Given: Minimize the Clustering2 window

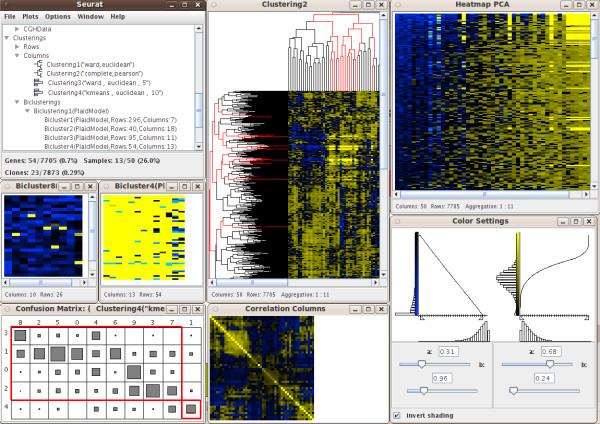Looking at the screenshot, I should click(355, 5).
